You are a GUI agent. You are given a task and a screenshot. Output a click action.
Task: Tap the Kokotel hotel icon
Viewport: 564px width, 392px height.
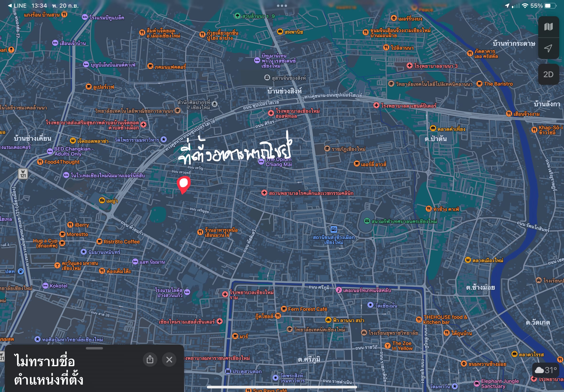(x=45, y=286)
